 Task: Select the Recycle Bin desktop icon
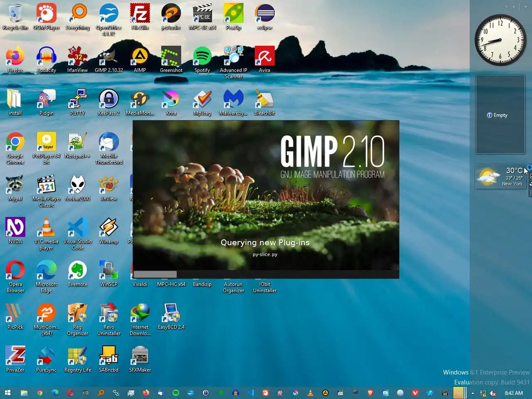pyautogui.click(x=15, y=17)
